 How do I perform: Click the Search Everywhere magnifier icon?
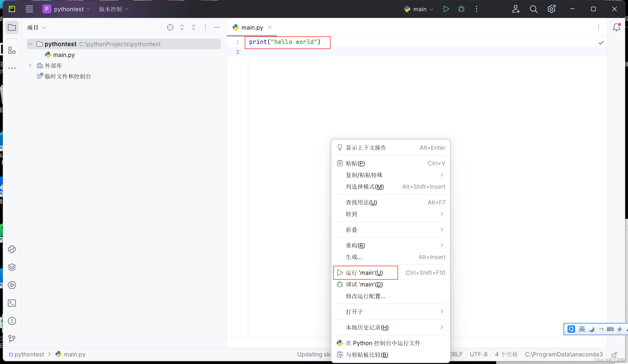point(533,9)
